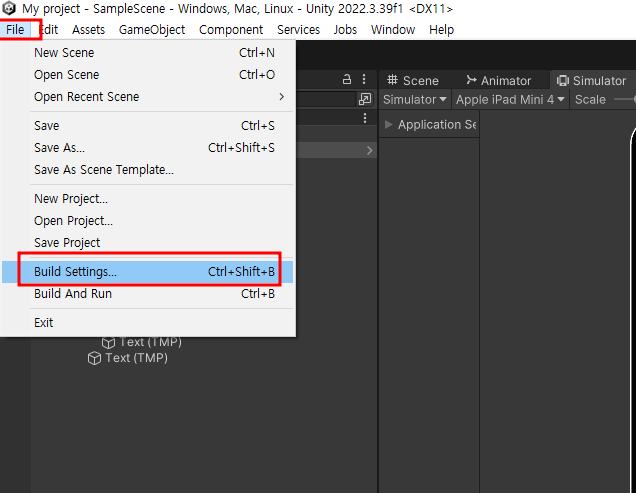
Task: Choose Open Project... entry
Action: [148, 221]
